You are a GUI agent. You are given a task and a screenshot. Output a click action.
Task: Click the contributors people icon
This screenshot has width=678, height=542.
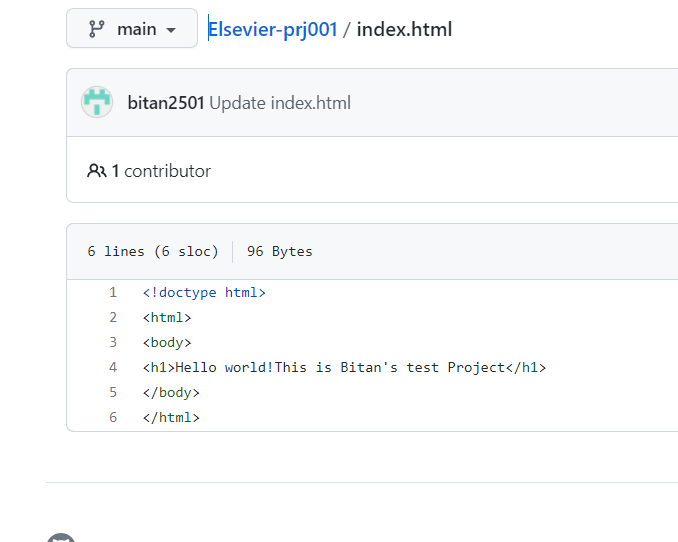pyautogui.click(x=96, y=171)
